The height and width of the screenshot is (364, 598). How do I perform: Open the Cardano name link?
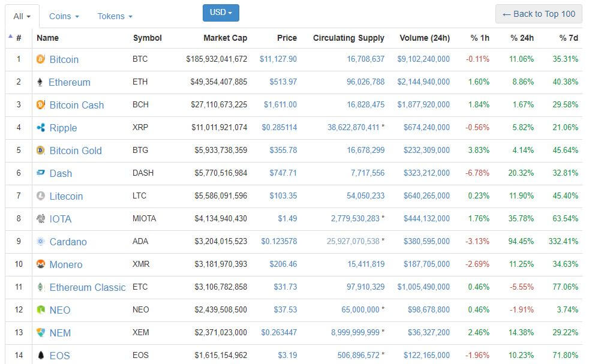coord(68,242)
